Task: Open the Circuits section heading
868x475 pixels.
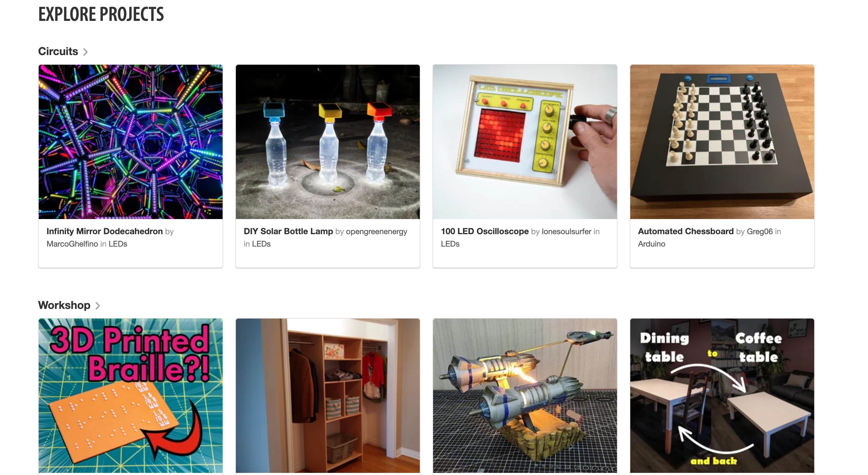Action: [x=58, y=51]
